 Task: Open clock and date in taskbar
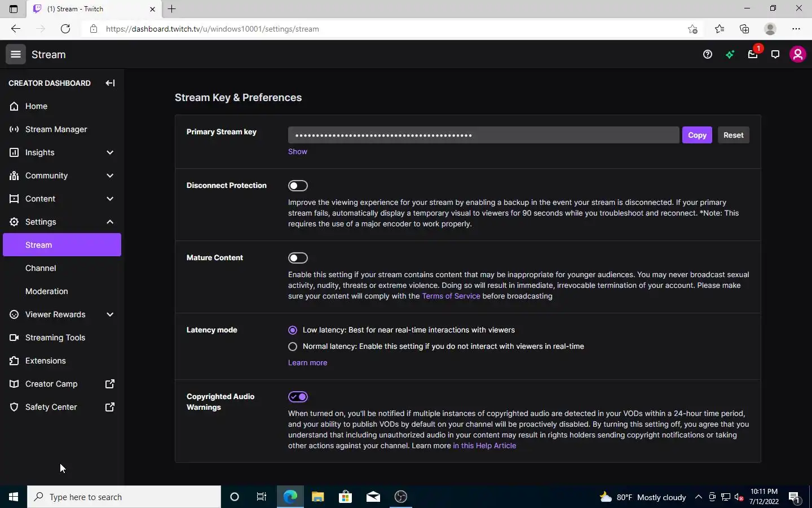[x=764, y=497]
